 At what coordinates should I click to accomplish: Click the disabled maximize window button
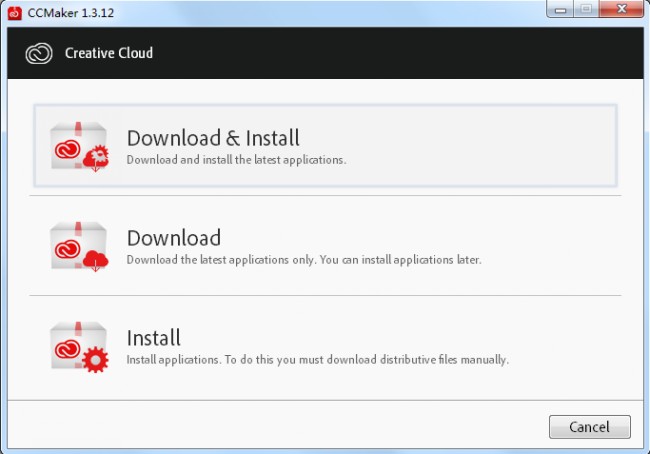click(x=586, y=9)
